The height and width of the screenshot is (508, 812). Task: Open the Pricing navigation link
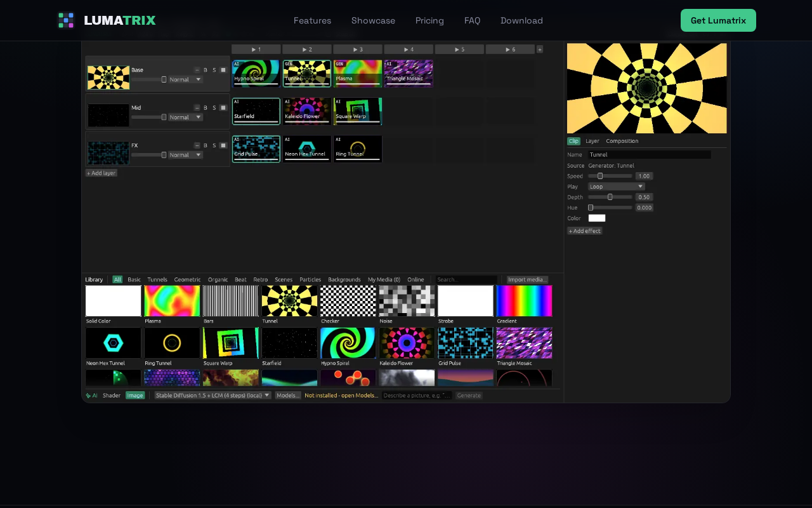pos(429,20)
